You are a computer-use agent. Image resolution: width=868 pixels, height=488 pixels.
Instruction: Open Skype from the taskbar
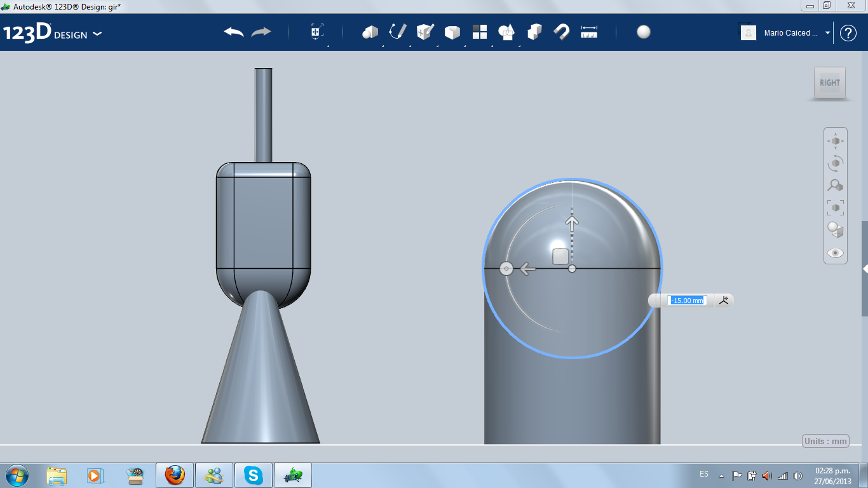tap(254, 475)
